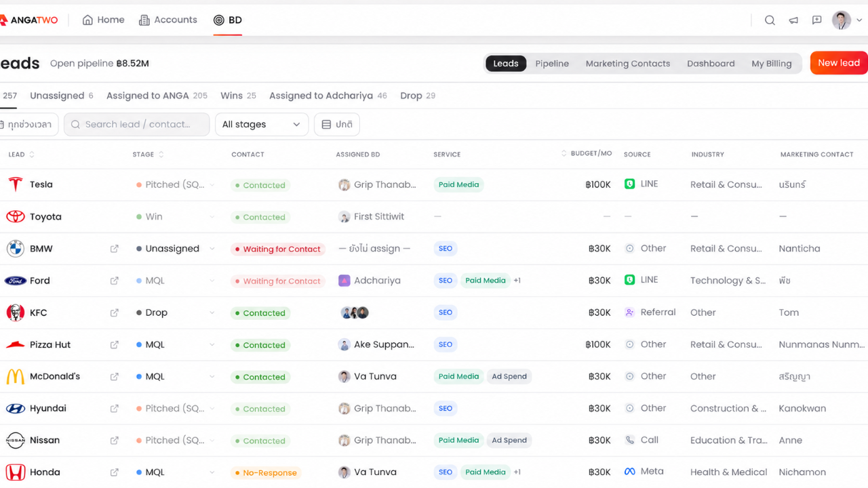Sort by the STAGE column
Image resolution: width=868 pixels, height=488 pixels.
pyautogui.click(x=148, y=155)
